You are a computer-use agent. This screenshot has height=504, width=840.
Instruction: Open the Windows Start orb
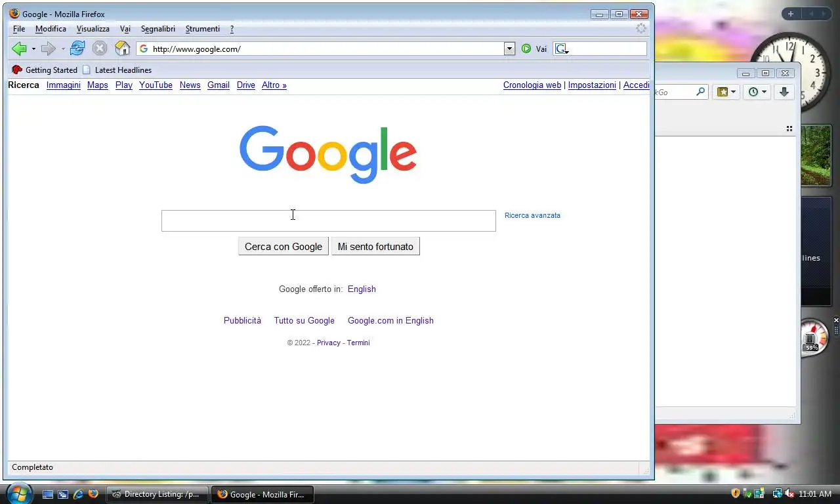click(x=18, y=493)
